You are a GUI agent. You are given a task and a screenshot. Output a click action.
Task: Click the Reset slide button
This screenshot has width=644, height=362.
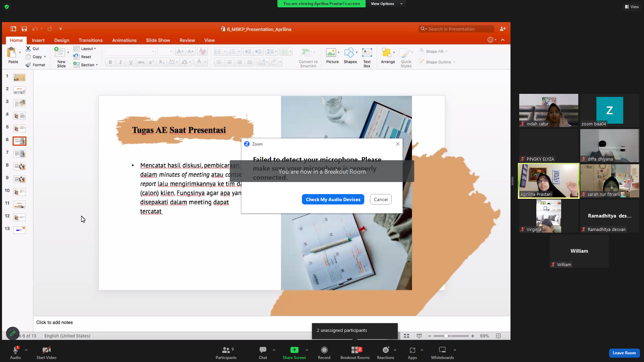pyautogui.click(x=83, y=57)
